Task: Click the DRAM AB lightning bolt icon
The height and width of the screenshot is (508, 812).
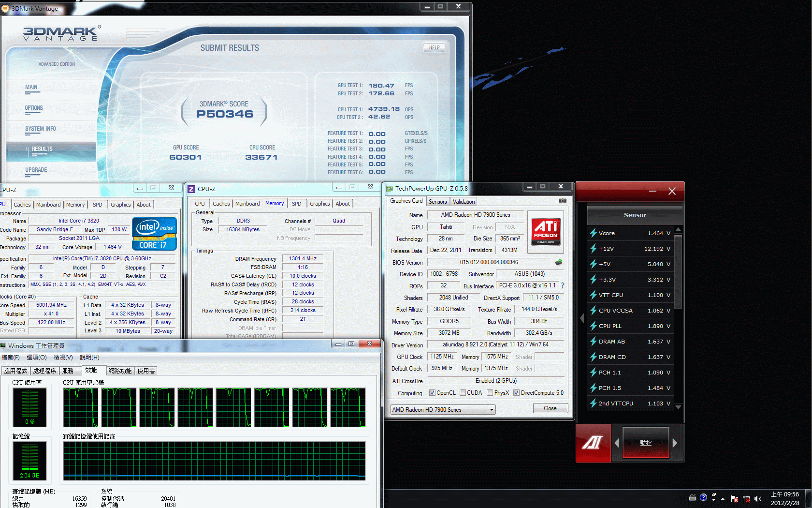Action: pos(593,342)
